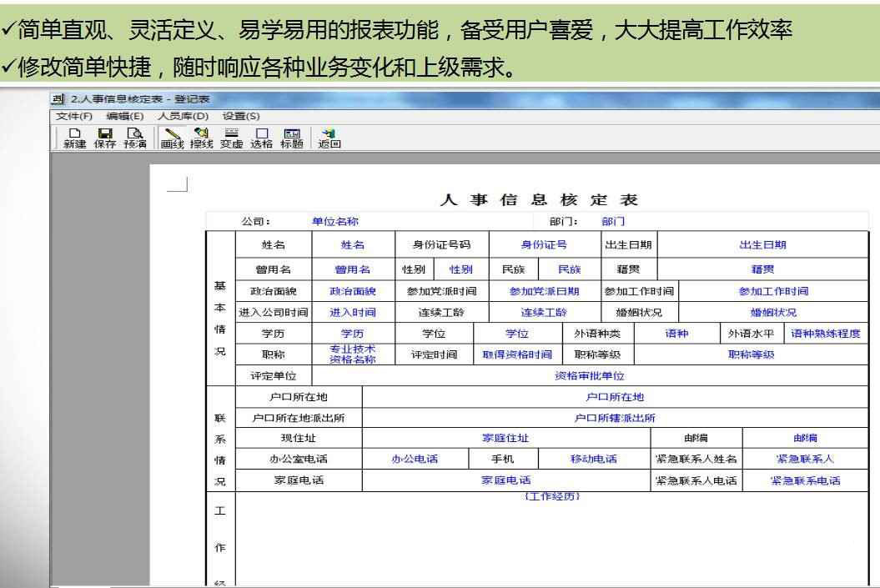This screenshot has width=880, height=588.
Task: Click the blue 移动电话 field
Action: coord(594,459)
